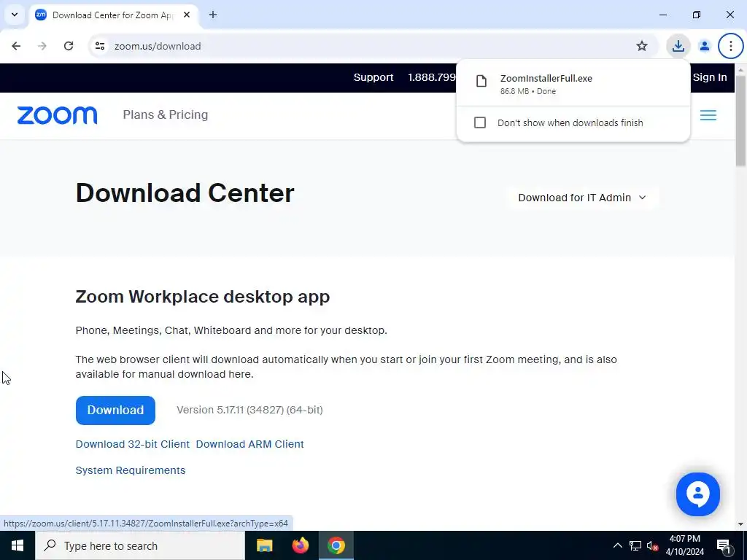Open the chat assistant bubble

[697, 494]
